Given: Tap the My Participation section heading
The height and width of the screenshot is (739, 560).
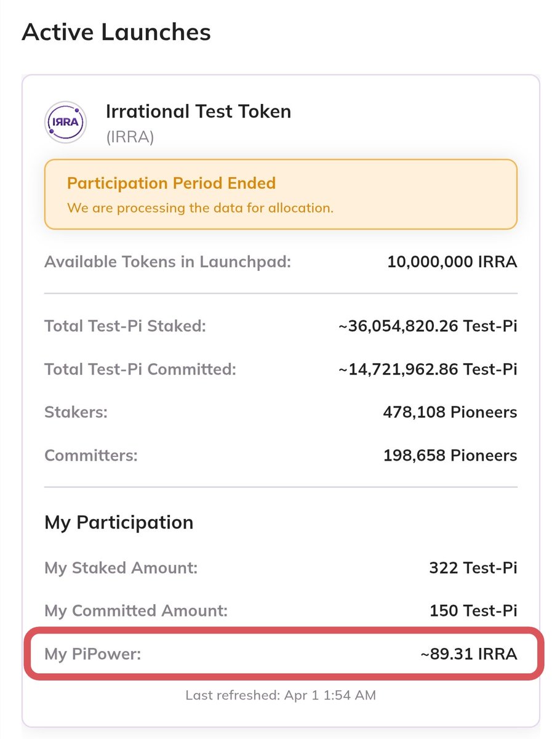Looking at the screenshot, I should (x=119, y=522).
